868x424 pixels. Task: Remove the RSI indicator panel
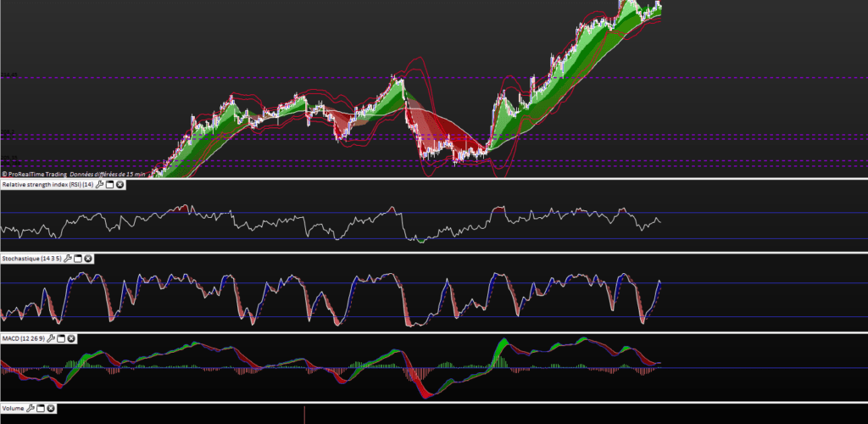point(120,184)
